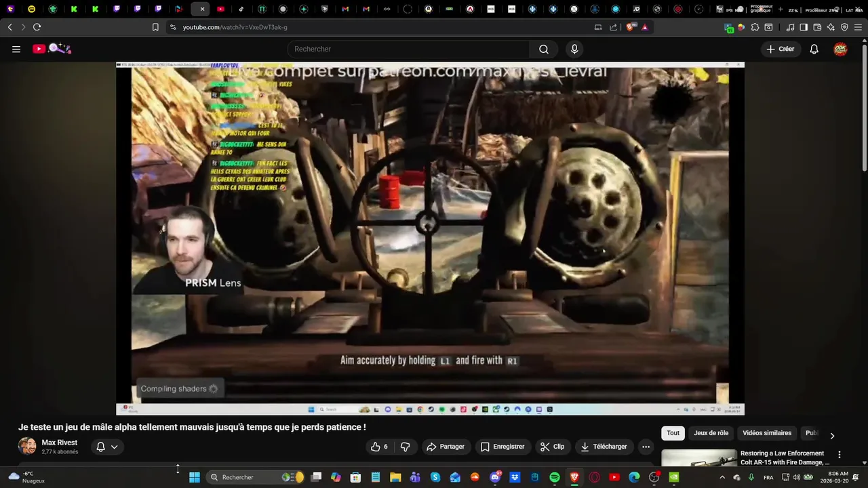Reload the current page

(x=37, y=27)
